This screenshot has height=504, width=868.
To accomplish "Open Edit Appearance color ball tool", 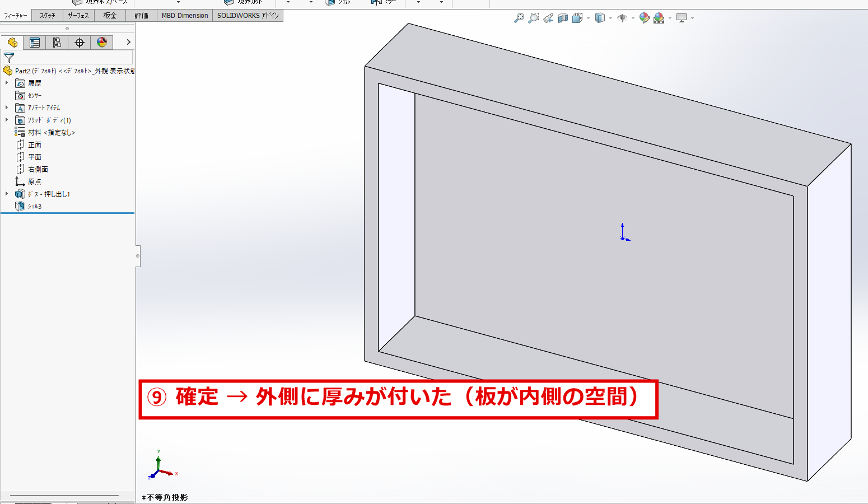I will pyautogui.click(x=645, y=18).
